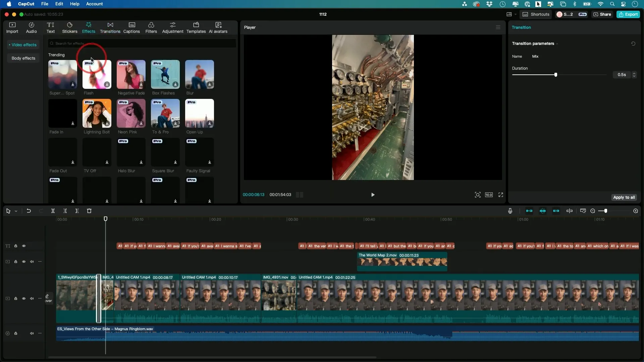Screen dimensions: 644x362
Task: Reset transition parameters
Action: coord(633,44)
